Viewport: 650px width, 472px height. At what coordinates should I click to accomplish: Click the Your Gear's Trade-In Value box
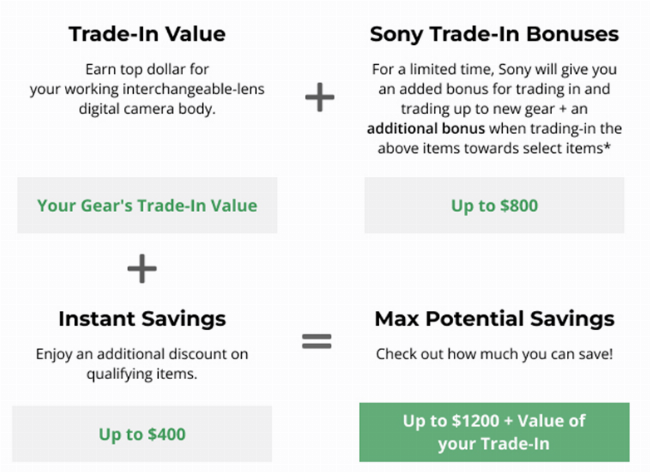tap(147, 206)
